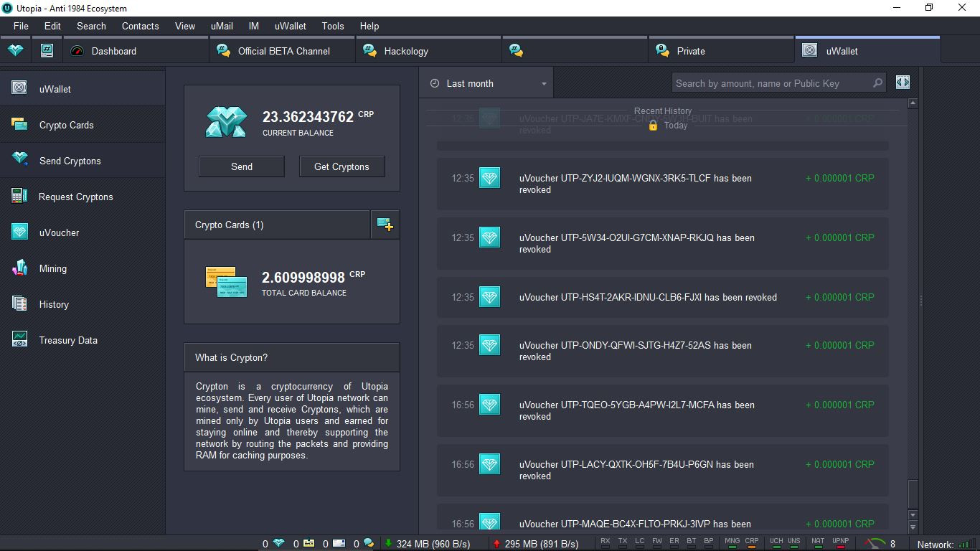Click the uVoucher sidebar icon

(19, 231)
